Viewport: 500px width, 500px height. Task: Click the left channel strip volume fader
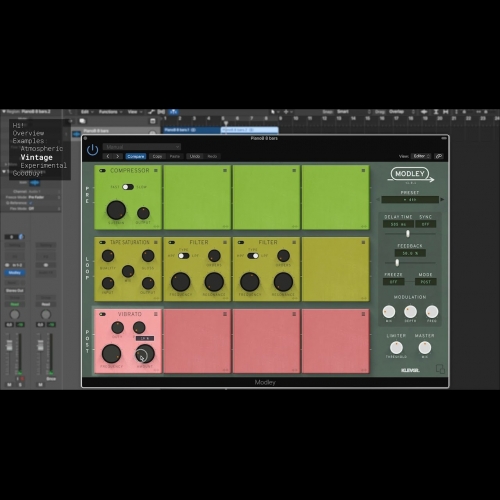(x=10, y=345)
